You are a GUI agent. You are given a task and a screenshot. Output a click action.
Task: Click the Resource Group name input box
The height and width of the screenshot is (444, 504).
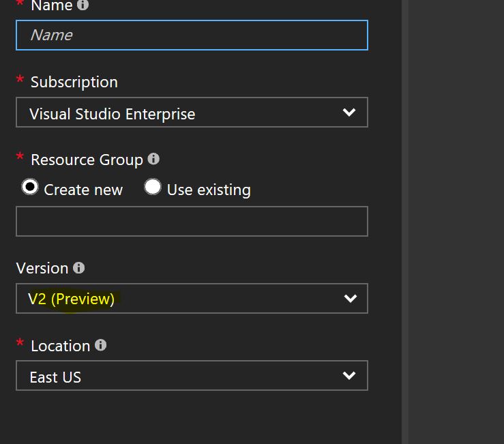point(192,222)
